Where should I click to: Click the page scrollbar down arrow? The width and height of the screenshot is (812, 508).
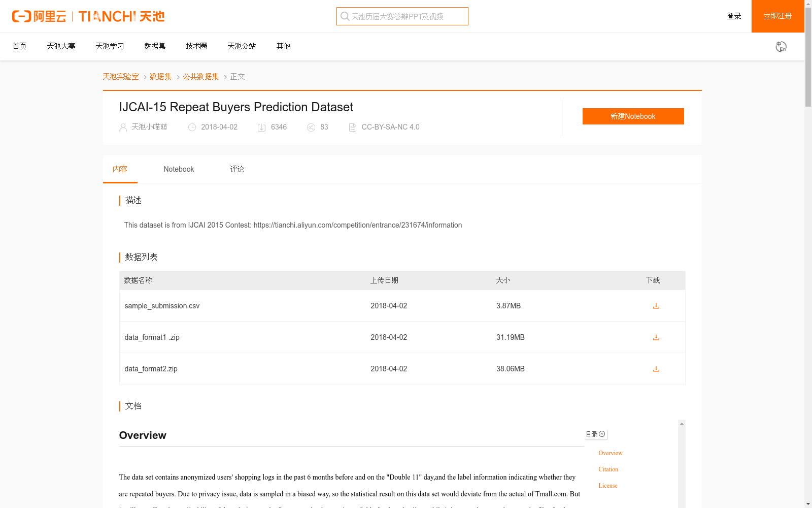coord(808,504)
